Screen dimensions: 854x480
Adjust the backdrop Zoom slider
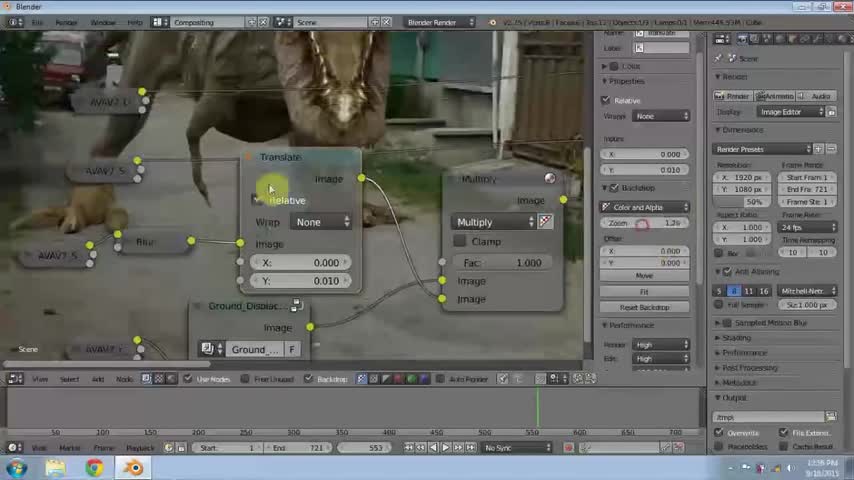[644, 223]
